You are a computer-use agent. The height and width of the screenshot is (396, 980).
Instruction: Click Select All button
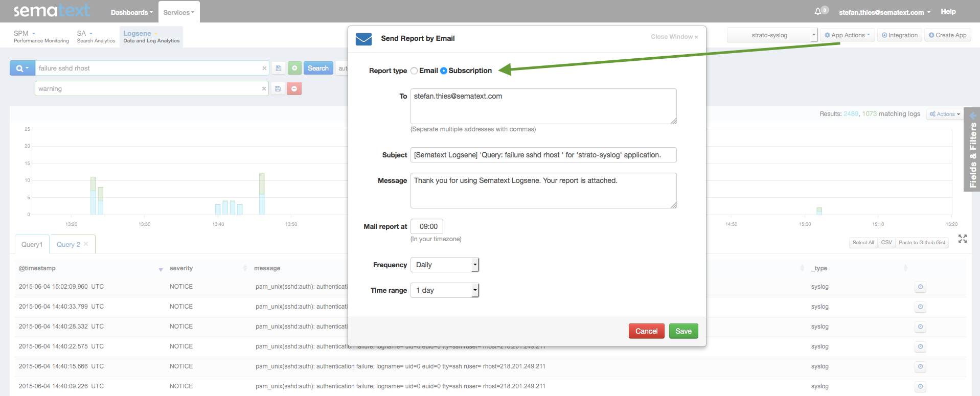pos(863,243)
